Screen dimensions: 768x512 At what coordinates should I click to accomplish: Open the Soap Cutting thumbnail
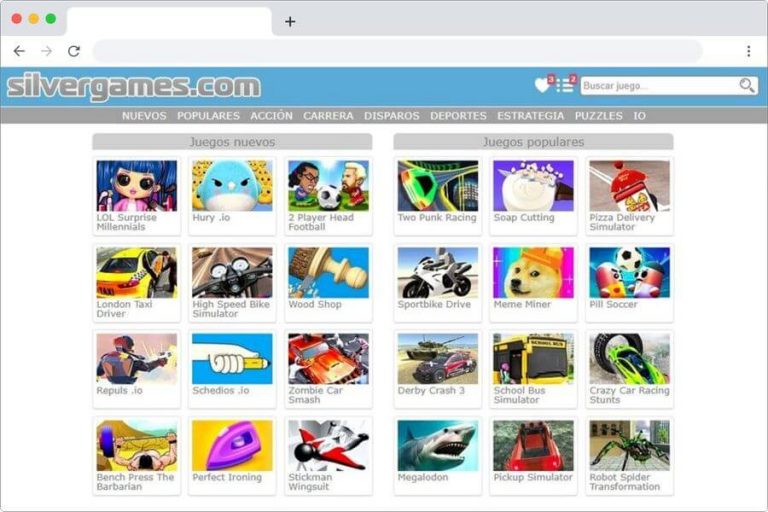point(533,186)
